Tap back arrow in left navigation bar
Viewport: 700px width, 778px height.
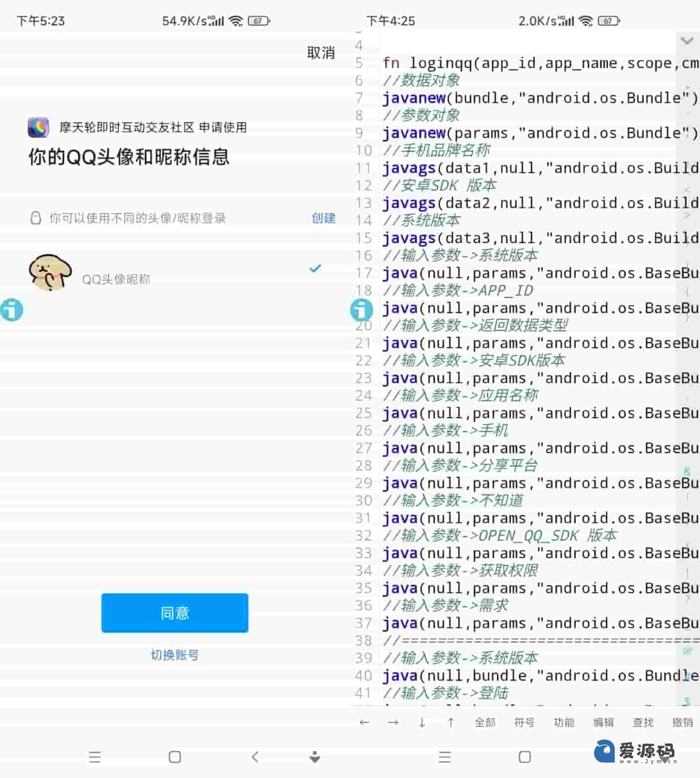coord(255,757)
